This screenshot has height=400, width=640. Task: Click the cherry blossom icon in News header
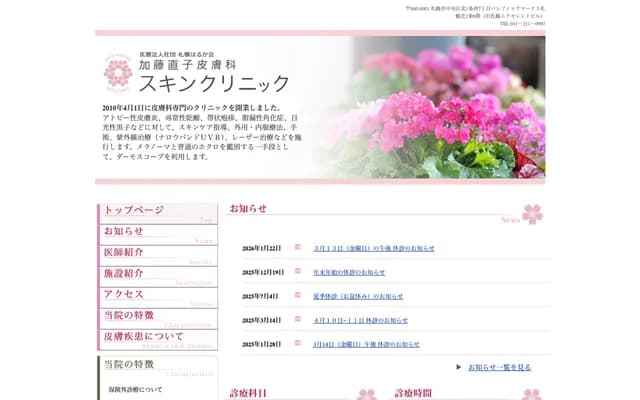coord(532,214)
